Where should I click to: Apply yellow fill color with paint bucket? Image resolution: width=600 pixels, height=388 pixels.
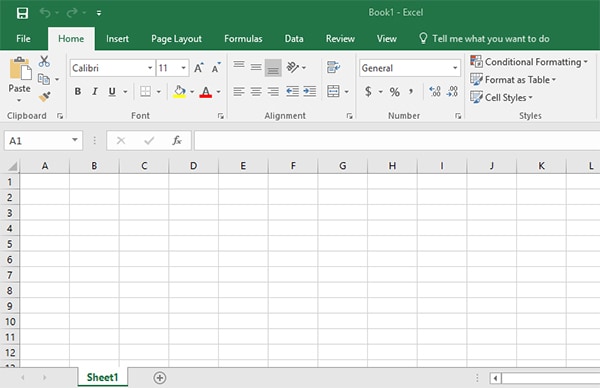click(179, 91)
